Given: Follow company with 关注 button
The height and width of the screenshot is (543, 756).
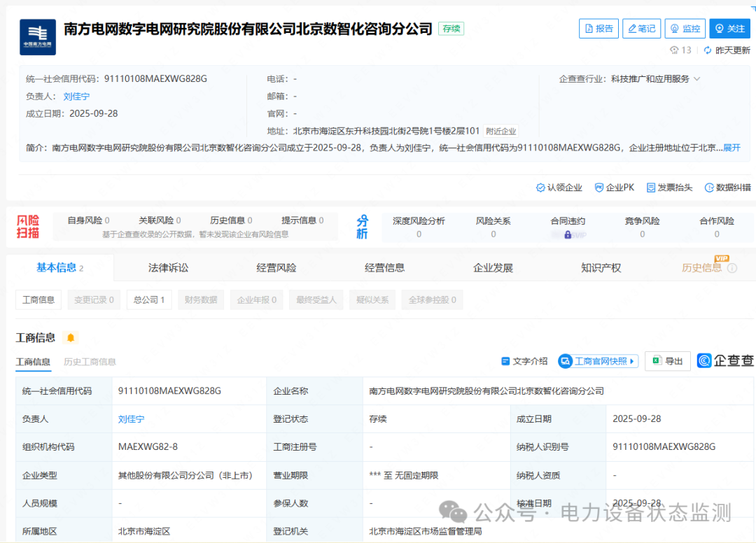Looking at the screenshot, I should coord(729,29).
